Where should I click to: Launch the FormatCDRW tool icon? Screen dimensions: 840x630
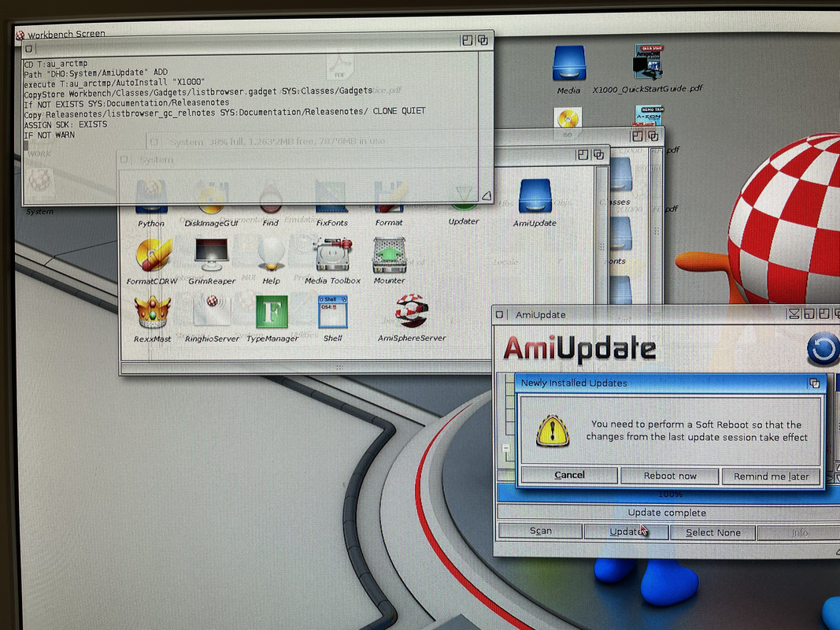pyautogui.click(x=154, y=254)
